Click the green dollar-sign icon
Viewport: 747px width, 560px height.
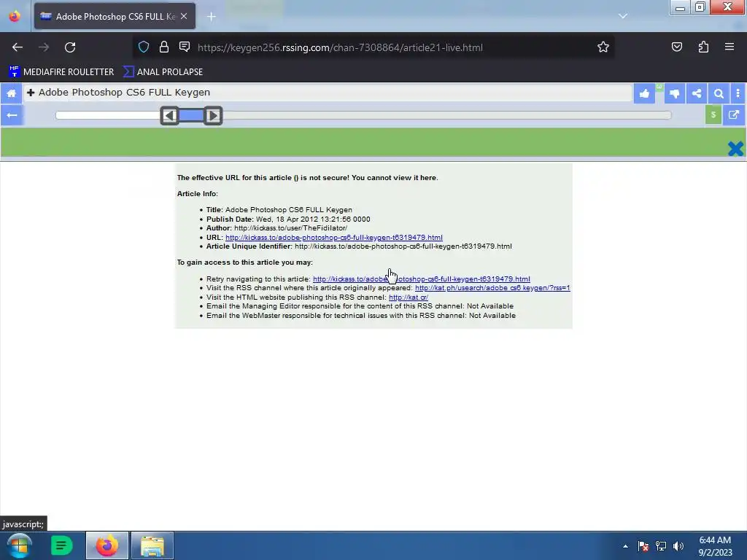[x=713, y=114]
